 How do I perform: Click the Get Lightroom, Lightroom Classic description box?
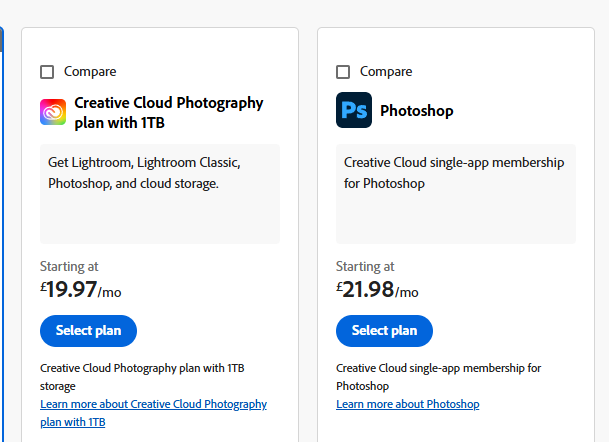coord(160,194)
